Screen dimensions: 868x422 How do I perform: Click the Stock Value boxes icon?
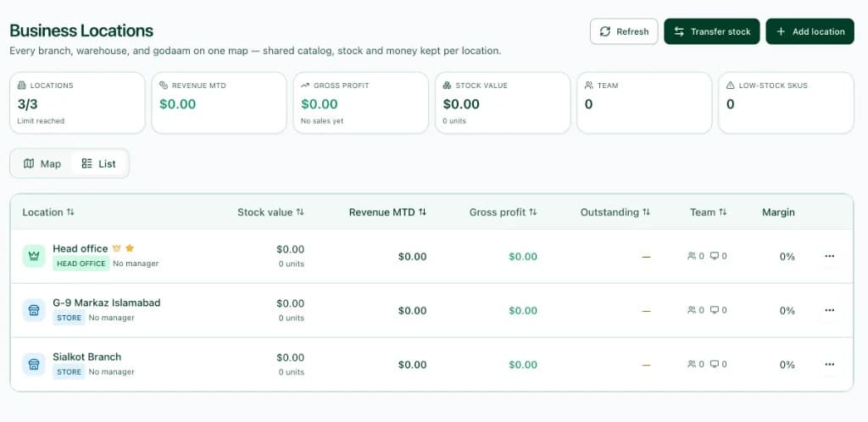(447, 86)
